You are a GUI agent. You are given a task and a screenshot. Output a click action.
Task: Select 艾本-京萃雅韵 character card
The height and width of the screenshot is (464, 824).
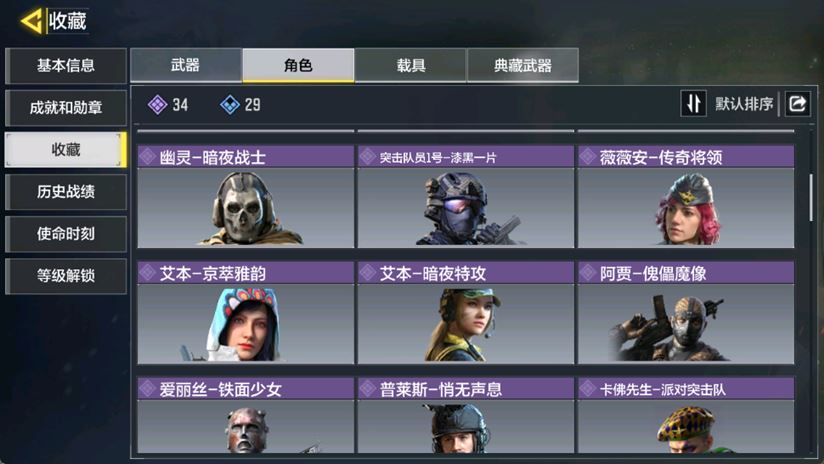pos(245,313)
